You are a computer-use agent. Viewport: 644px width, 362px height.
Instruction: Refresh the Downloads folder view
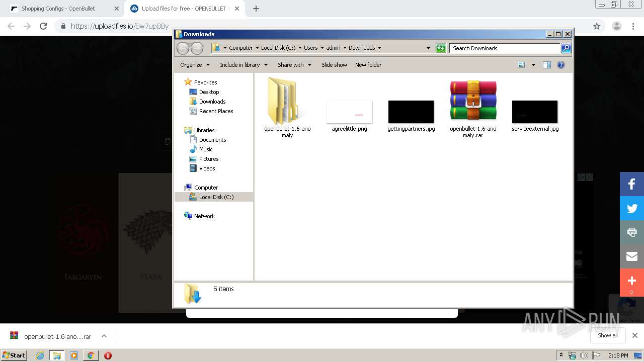click(441, 48)
